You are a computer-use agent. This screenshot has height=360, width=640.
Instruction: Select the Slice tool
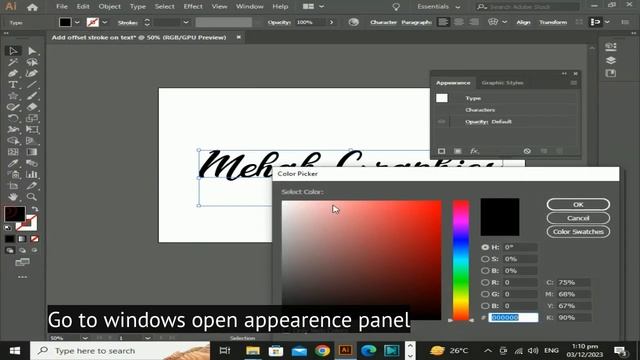(32, 186)
